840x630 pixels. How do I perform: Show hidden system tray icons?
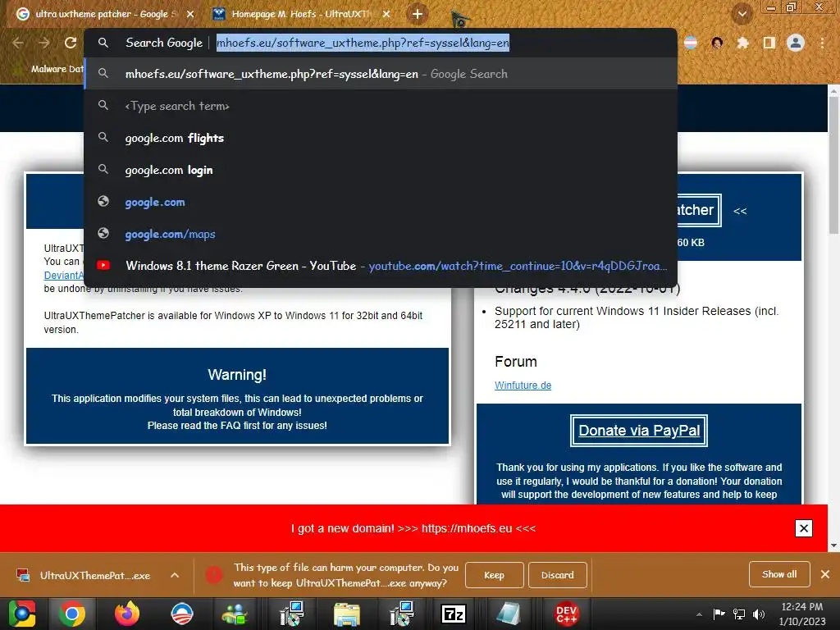pos(699,614)
